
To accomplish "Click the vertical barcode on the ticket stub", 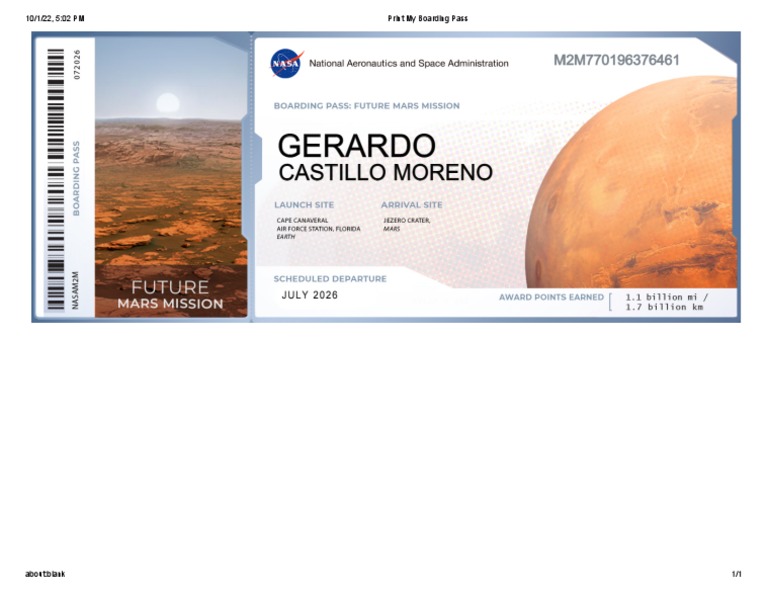I will 55,178.
